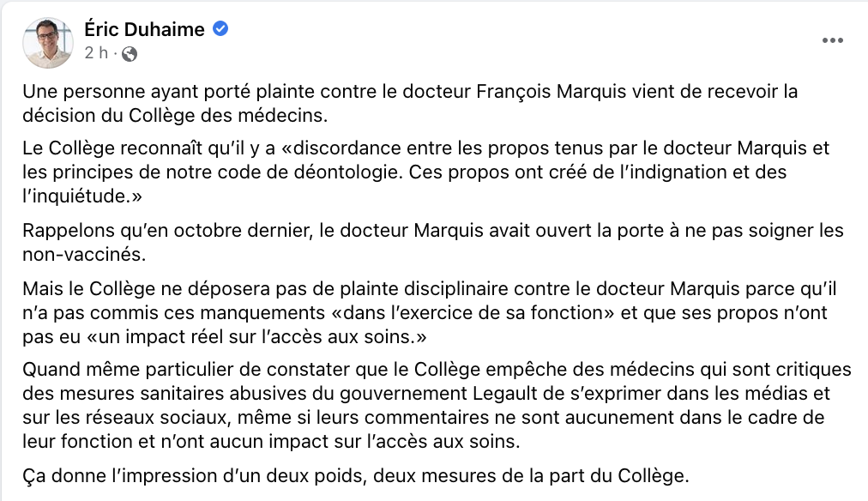Click the quote 'dans l'exercice de sa fonction'

click(x=479, y=313)
